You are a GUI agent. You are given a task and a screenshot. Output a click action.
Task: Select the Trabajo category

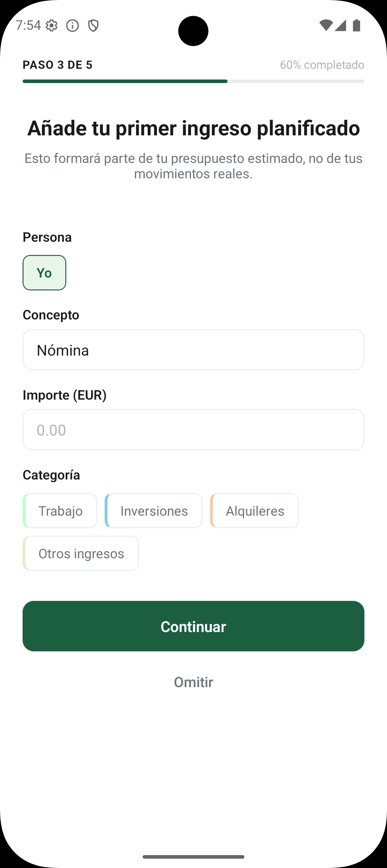(59, 510)
